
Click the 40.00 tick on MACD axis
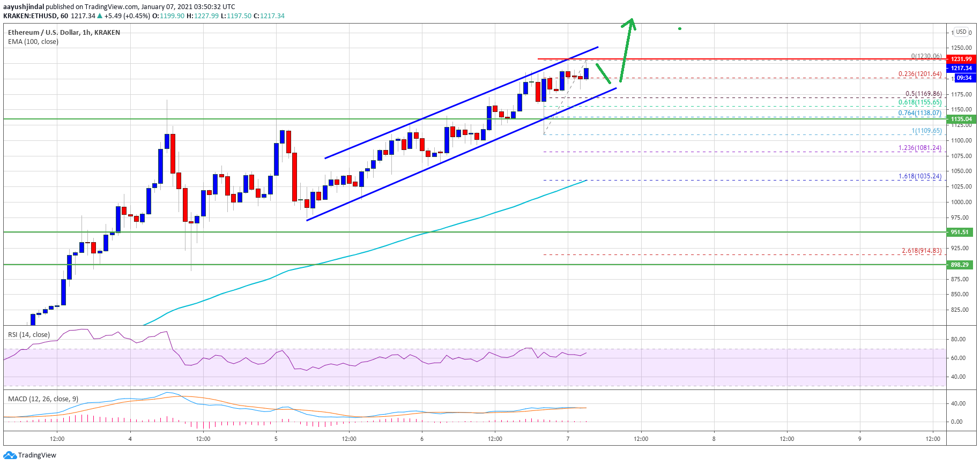pyautogui.click(x=958, y=403)
